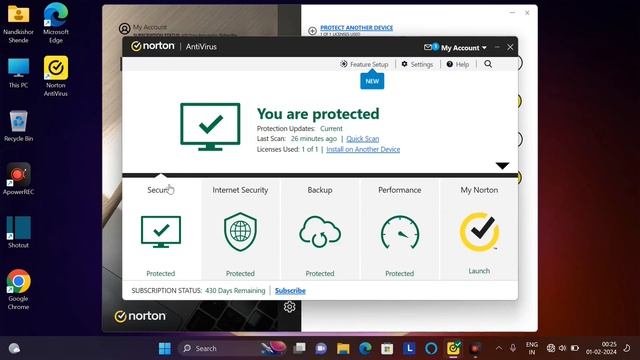Open the clock and date in taskbar
This screenshot has height=360, width=640.
(602, 348)
